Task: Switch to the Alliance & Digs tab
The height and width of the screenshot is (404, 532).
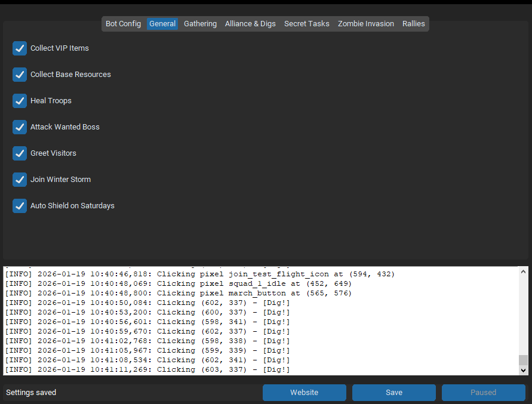Action: (250, 24)
